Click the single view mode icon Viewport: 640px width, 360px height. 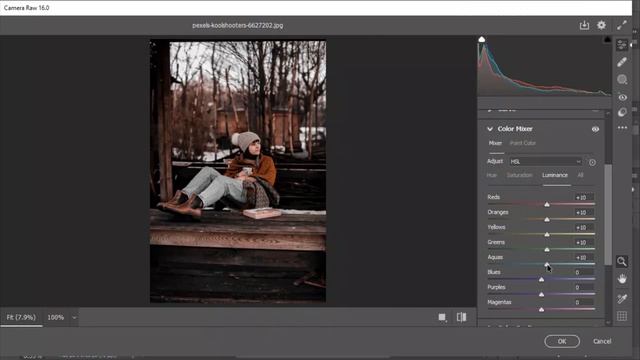pyautogui.click(x=442, y=317)
